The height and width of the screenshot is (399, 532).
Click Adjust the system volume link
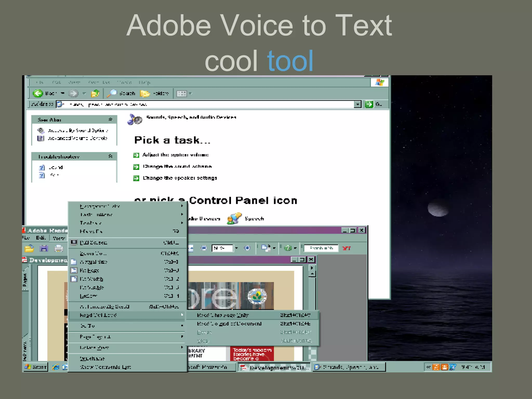pos(175,155)
